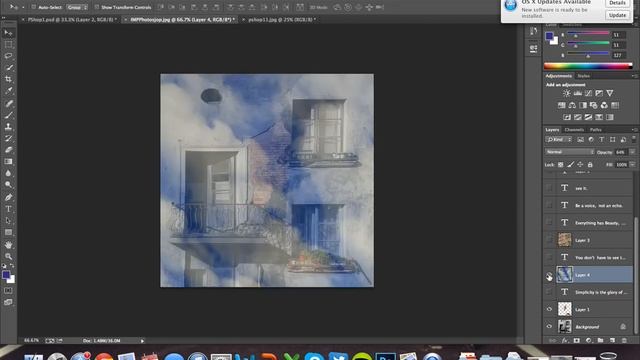Select the Rectangle shape tool
The height and width of the screenshot is (360, 640).
click(x=8, y=232)
